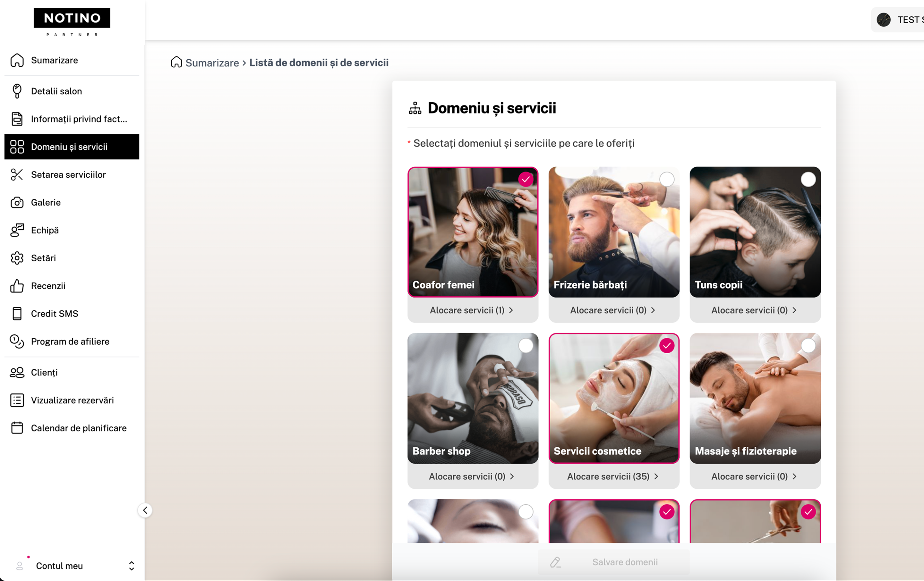The height and width of the screenshot is (581, 924).
Task: Deselect the Coafor femei checkmark
Action: point(525,180)
